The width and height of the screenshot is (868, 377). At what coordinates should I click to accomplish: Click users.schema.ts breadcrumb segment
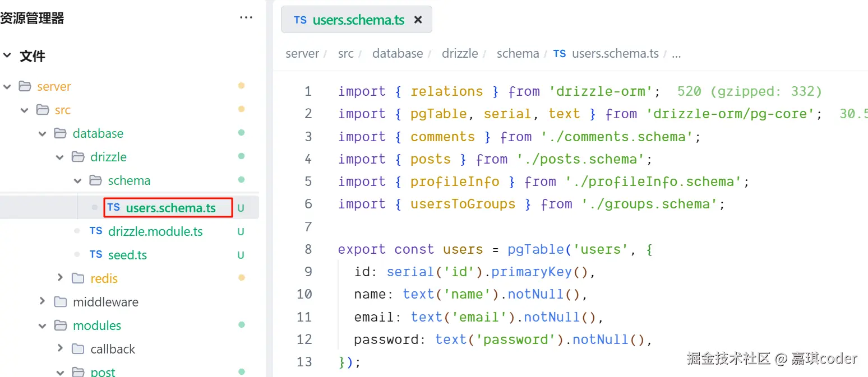point(615,54)
